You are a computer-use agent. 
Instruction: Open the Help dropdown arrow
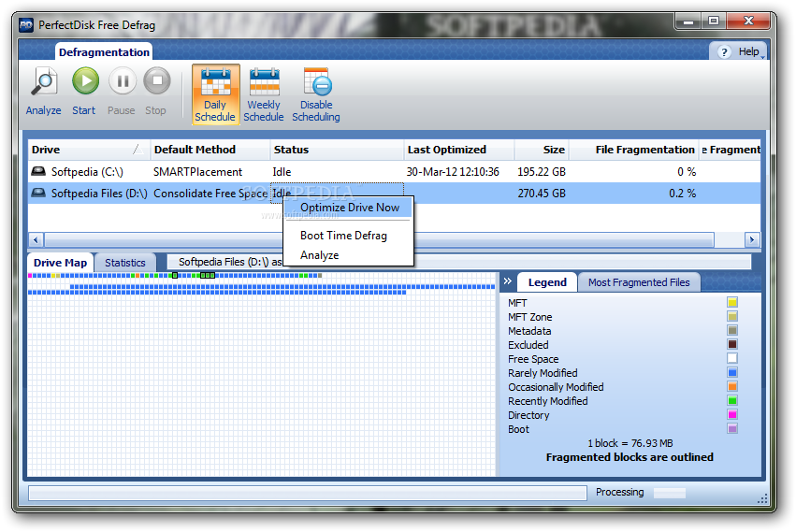click(x=762, y=57)
